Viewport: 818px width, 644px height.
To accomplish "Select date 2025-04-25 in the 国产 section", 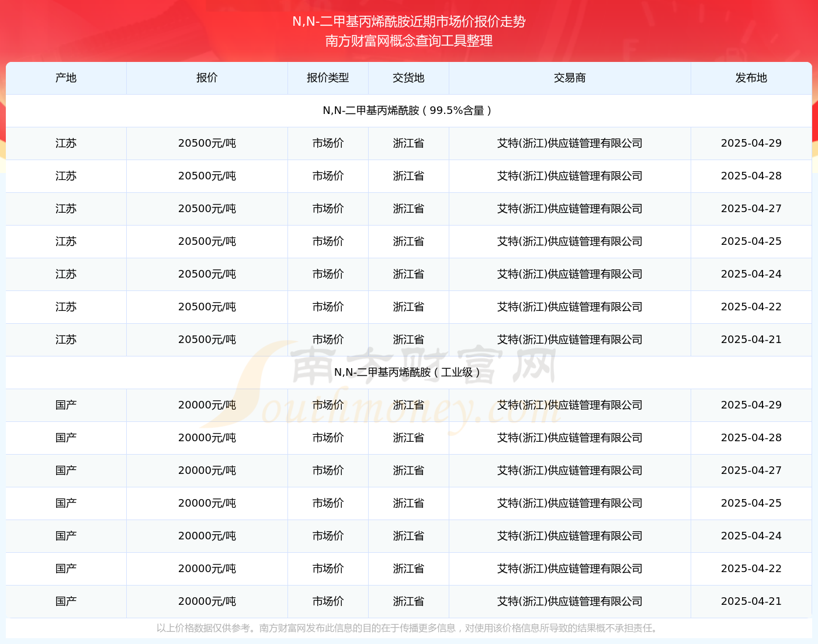I will [x=751, y=503].
